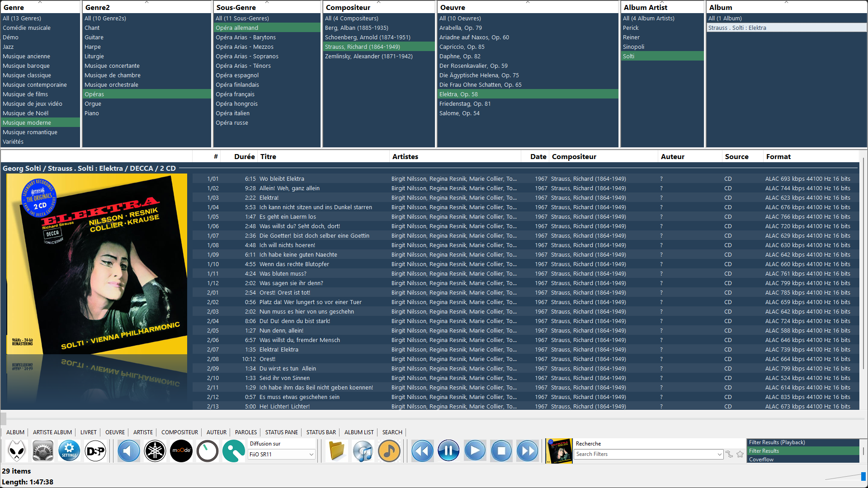The height and width of the screenshot is (488, 868).
Task: Click the CD with music notes icon
Action: pos(363,450)
